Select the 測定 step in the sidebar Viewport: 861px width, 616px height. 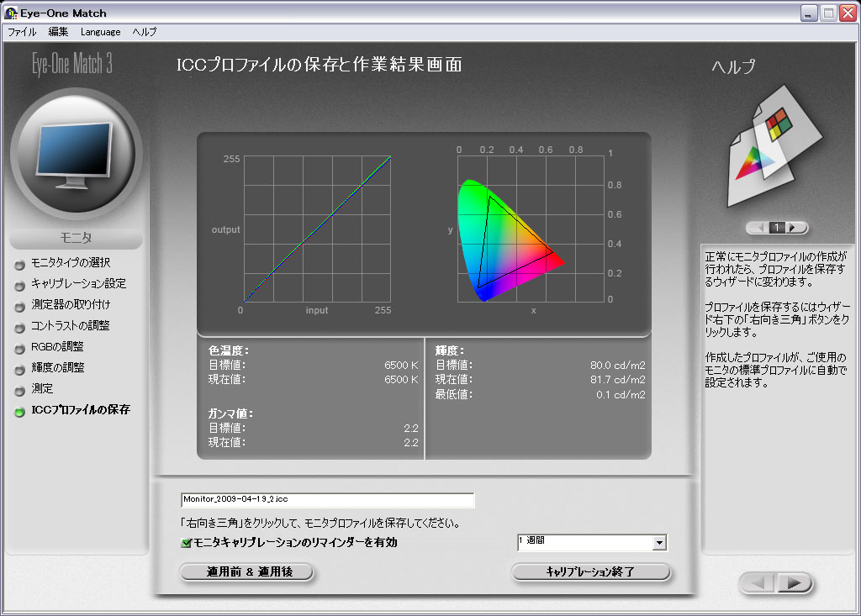pyautogui.click(x=42, y=389)
